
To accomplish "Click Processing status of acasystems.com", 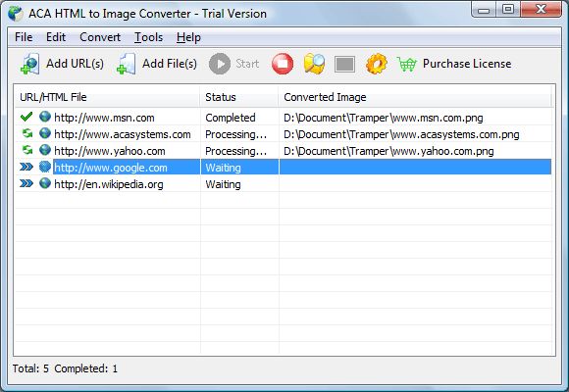I will pos(235,134).
